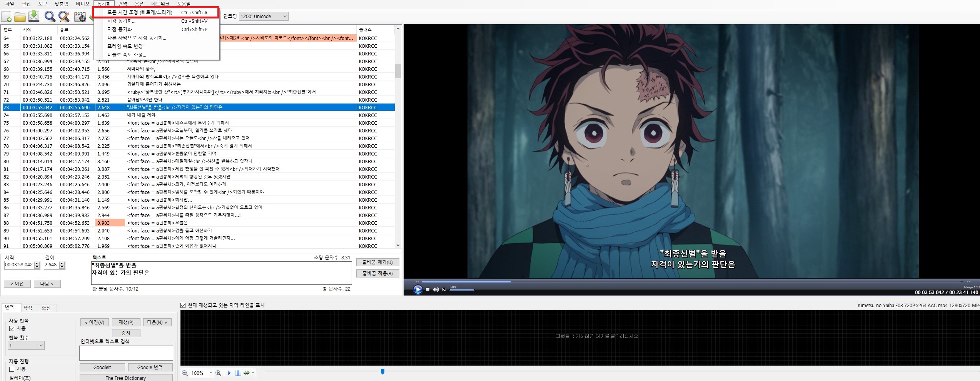Click the waveform center-columns icon
980x381 pixels.
click(238, 373)
